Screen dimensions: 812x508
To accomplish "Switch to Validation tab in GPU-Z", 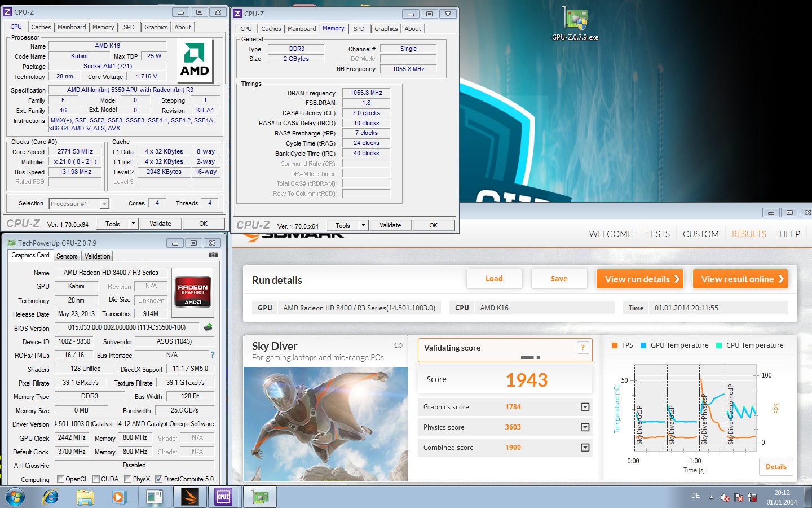I will click(x=98, y=256).
